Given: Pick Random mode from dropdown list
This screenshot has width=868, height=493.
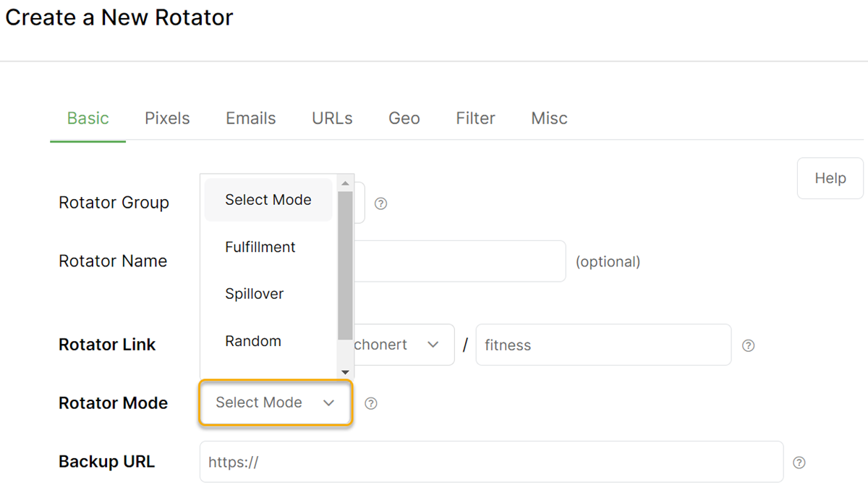Looking at the screenshot, I should point(253,341).
